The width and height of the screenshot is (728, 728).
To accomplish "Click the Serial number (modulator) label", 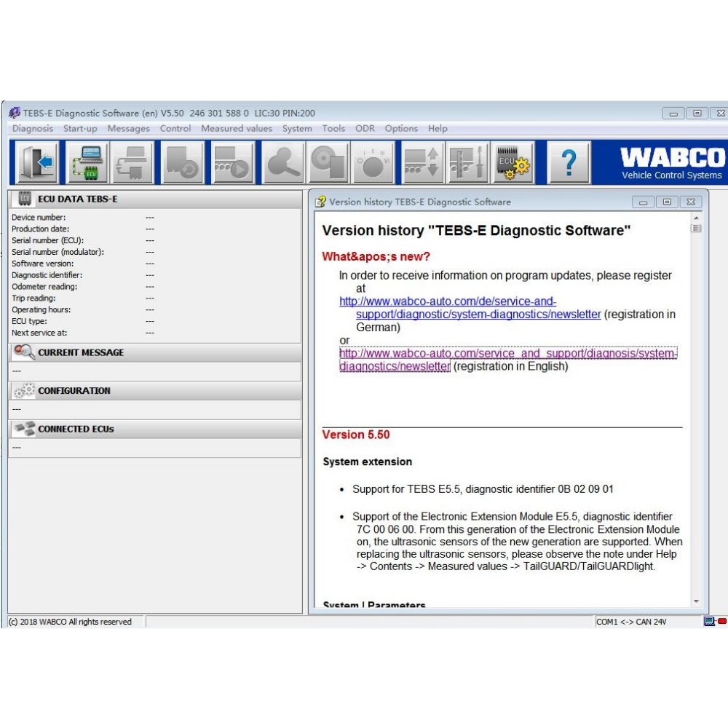I will pyautogui.click(x=58, y=252).
